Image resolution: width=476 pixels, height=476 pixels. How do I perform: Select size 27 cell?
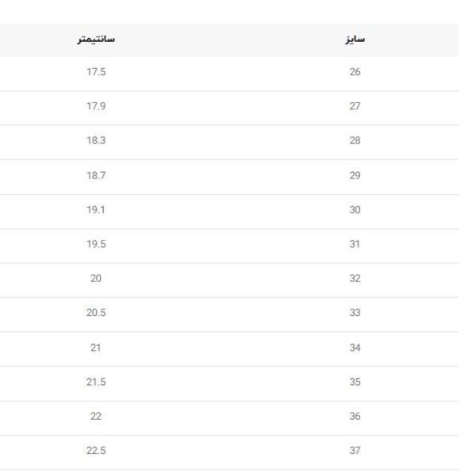(355, 106)
